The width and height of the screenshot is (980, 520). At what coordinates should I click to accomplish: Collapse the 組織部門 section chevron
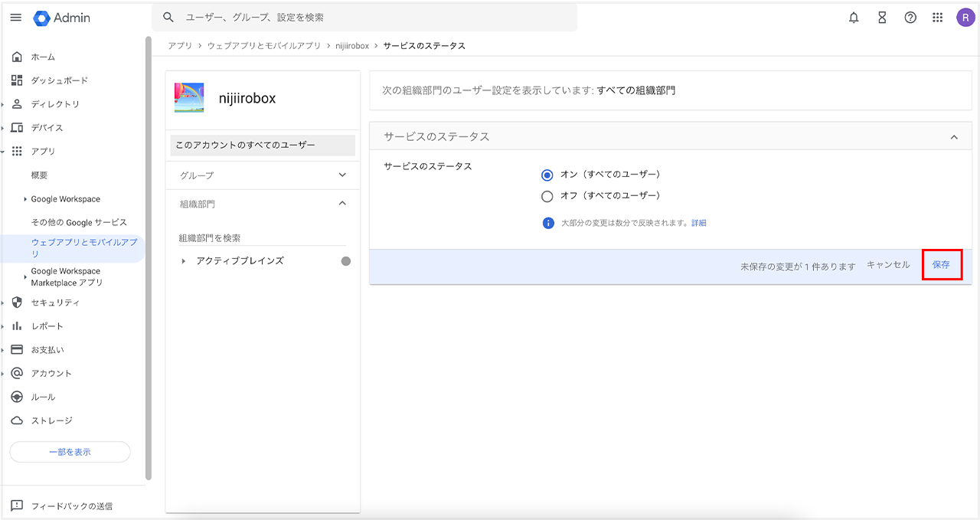click(x=342, y=204)
